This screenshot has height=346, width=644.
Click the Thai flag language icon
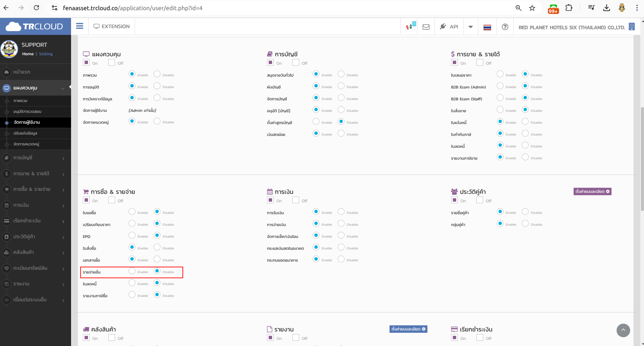487,27
